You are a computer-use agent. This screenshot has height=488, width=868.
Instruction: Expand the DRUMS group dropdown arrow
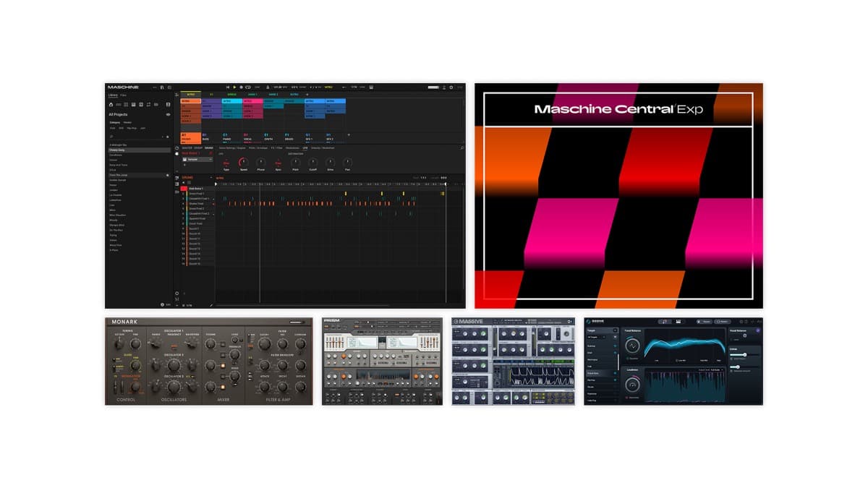point(211,177)
